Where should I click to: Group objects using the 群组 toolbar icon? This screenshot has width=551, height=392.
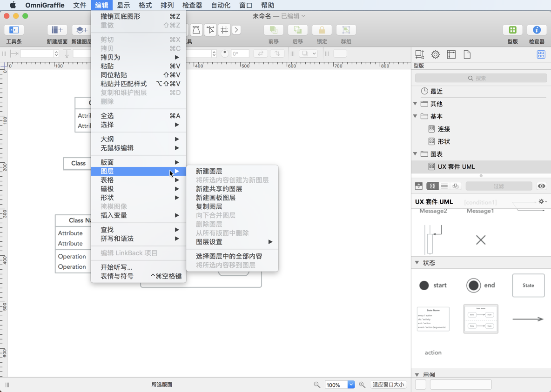click(346, 29)
